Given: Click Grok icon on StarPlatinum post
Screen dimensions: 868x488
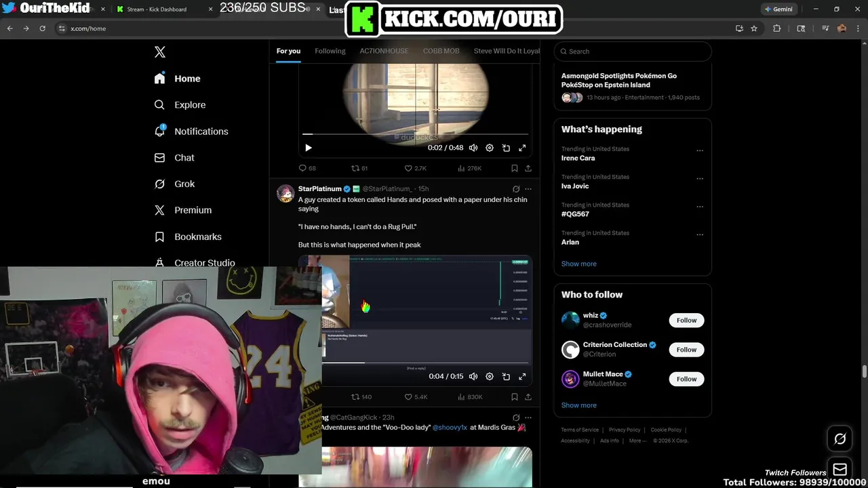Looking at the screenshot, I should pyautogui.click(x=516, y=189).
